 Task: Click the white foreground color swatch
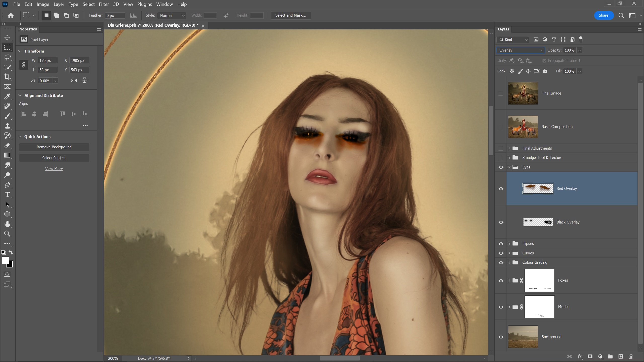(5, 260)
